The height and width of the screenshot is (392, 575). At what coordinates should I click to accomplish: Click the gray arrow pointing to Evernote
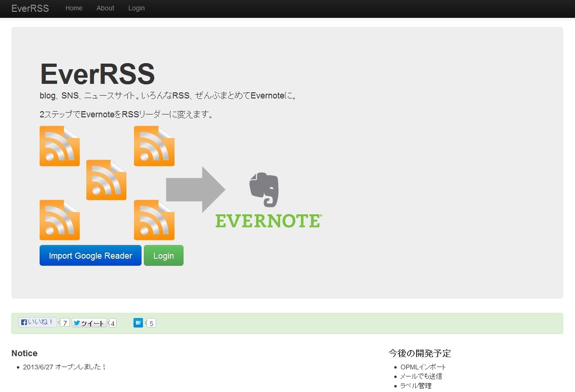pos(196,189)
